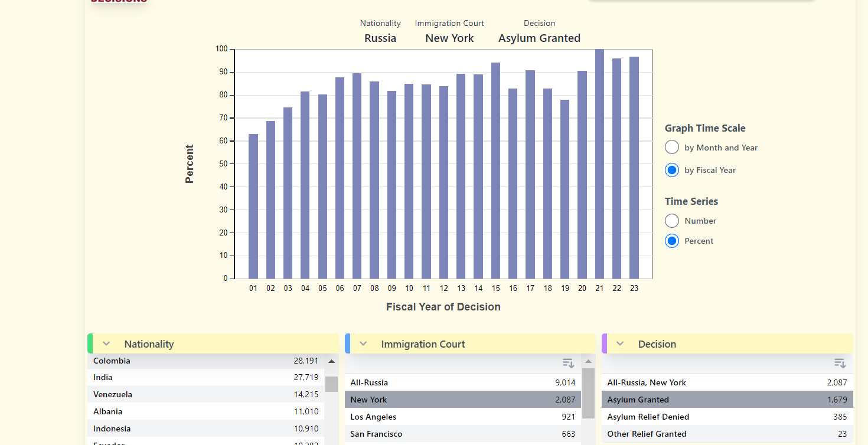The image size is (868, 445).
Task: Collapse the Immigration Court panel chevron
Action: point(363,344)
